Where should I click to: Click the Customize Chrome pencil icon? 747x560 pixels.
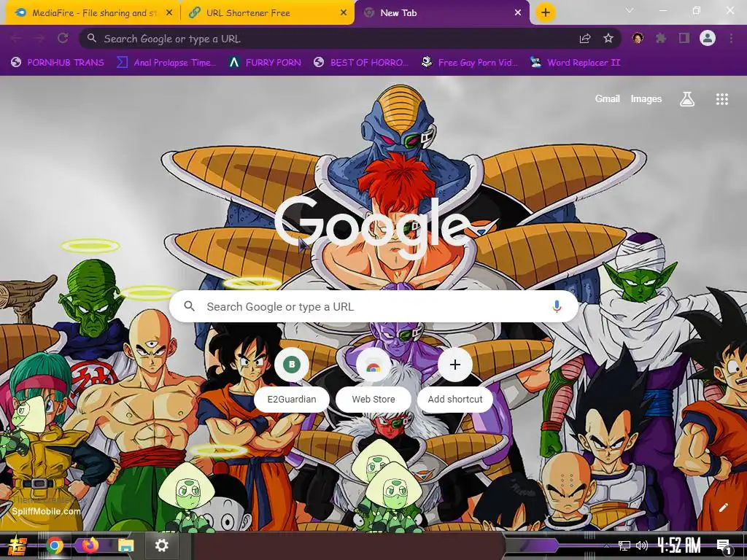click(x=723, y=507)
